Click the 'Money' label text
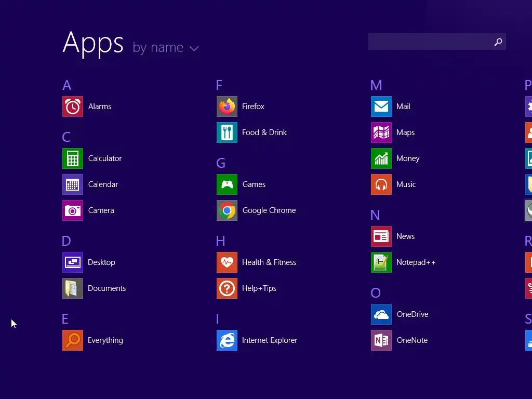Image resolution: width=532 pixels, height=399 pixels. 408,159
